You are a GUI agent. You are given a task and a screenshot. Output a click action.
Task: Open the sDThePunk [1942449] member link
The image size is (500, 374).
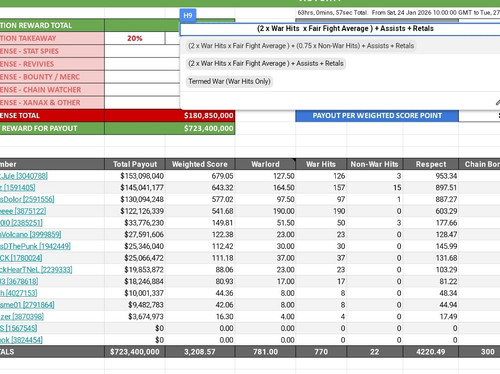coord(35,246)
